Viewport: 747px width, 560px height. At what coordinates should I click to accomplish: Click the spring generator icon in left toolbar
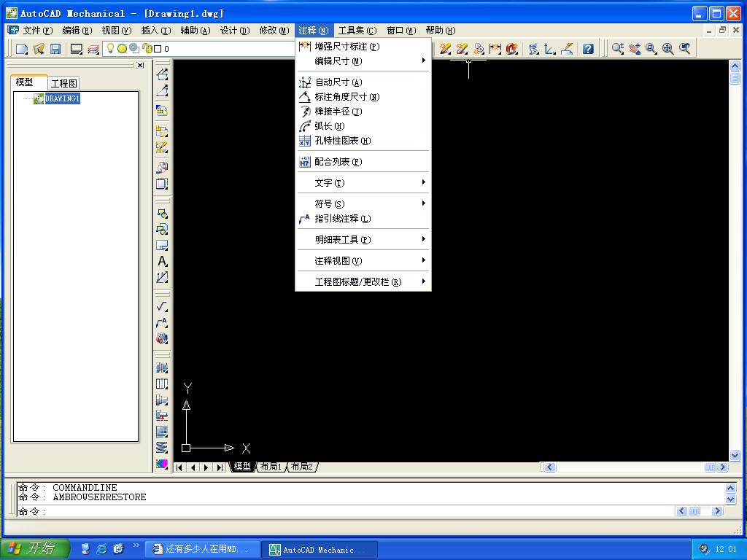[x=162, y=447]
